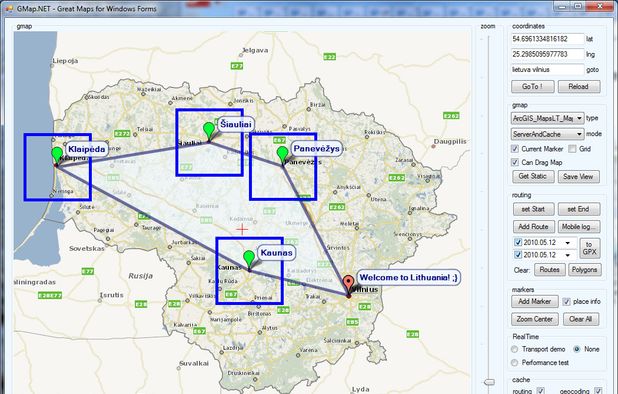Open the second date picker dropdown arrow
The image size is (618, 394).
click(x=568, y=255)
